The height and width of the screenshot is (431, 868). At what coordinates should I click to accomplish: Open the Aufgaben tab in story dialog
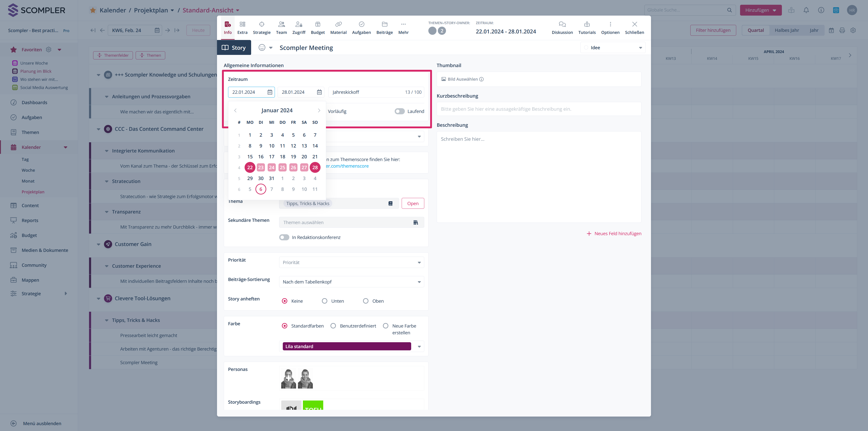pos(361,28)
